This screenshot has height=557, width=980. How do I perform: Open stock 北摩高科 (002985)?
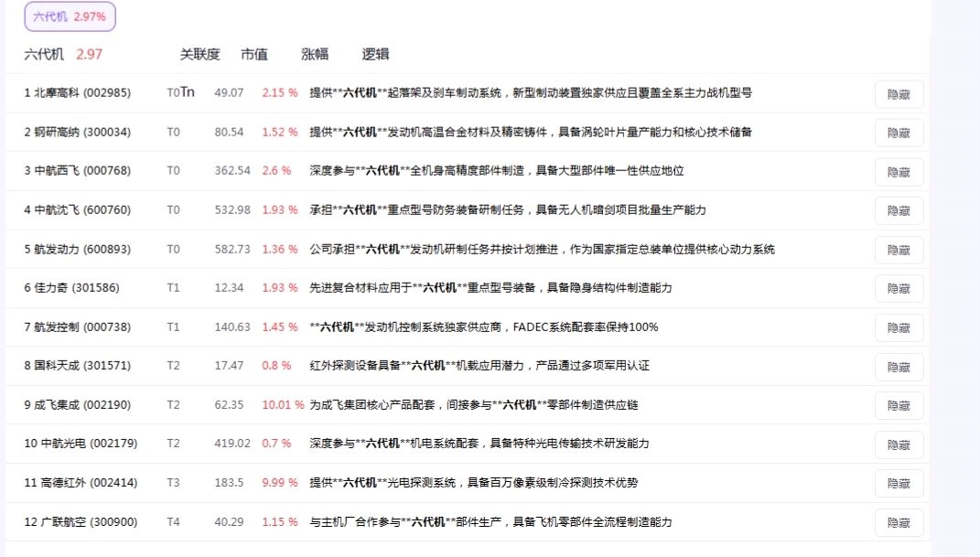coord(78,93)
